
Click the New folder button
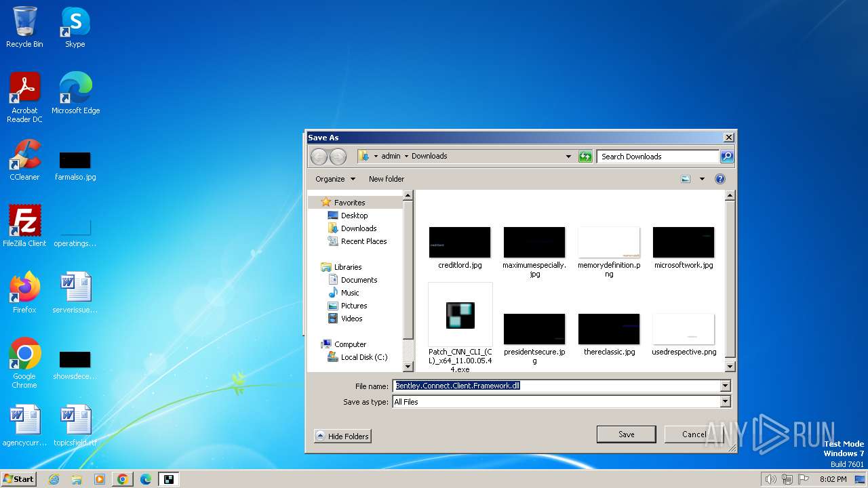click(x=387, y=179)
